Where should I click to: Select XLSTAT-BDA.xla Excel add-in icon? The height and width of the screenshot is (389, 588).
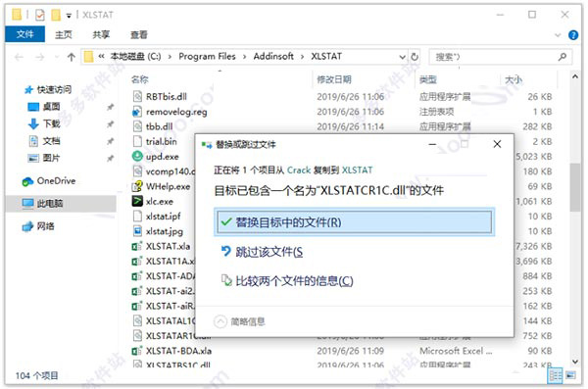point(137,351)
